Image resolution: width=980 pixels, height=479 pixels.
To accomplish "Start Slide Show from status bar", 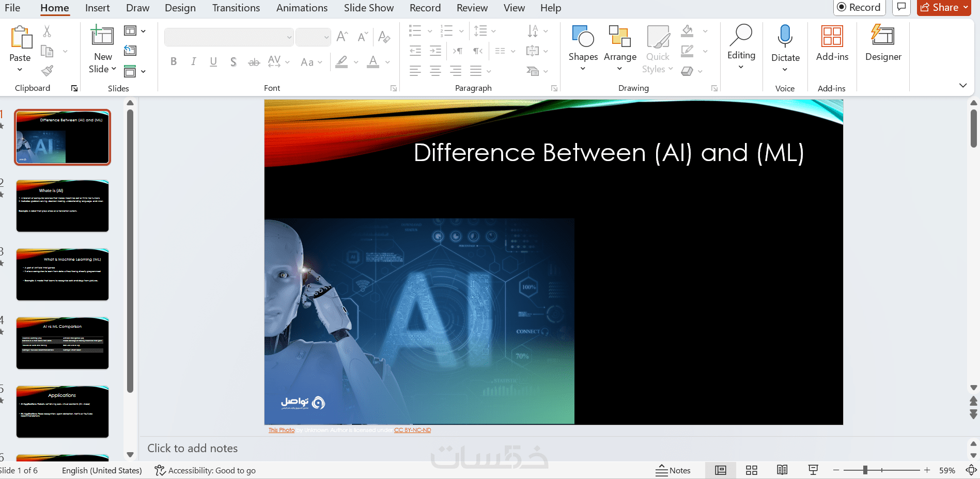I will [813, 470].
